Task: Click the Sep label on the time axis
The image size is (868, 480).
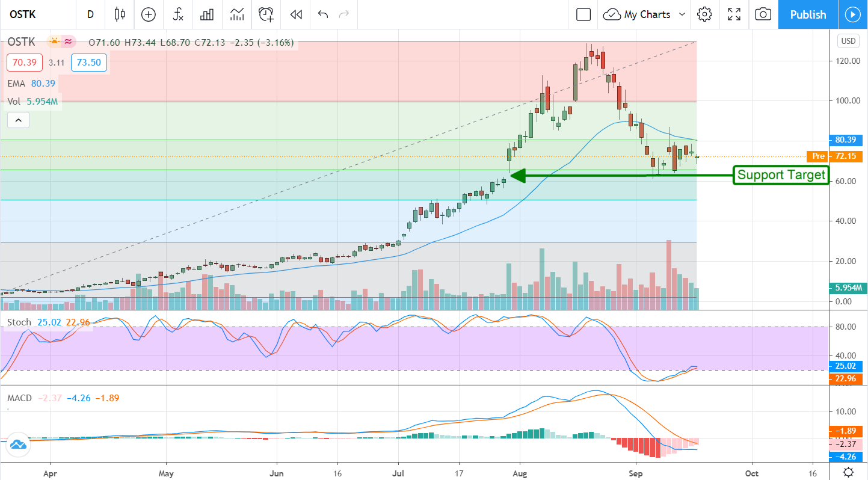Action: point(635,473)
